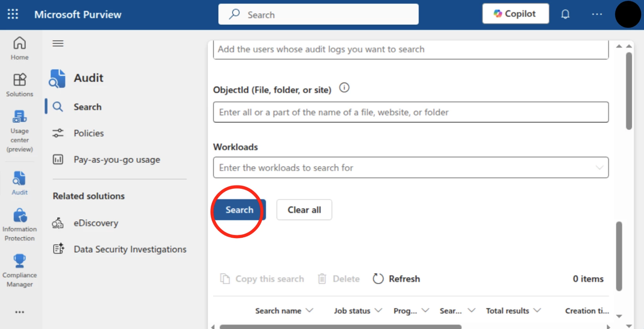The height and width of the screenshot is (329, 644).
Task: Refresh the search jobs list
Action: pyautogui.click(x=396, y=279)
